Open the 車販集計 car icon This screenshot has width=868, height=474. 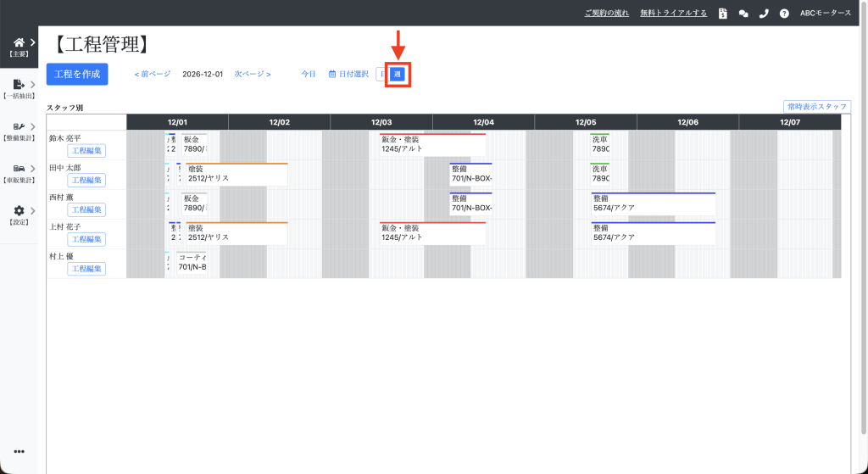pyautogui.click(x=19, y=169)
